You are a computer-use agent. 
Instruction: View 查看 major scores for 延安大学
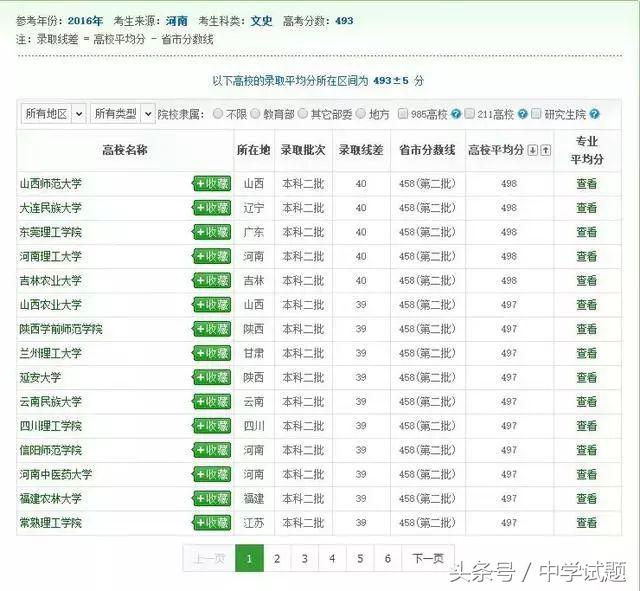click(587, 378)
